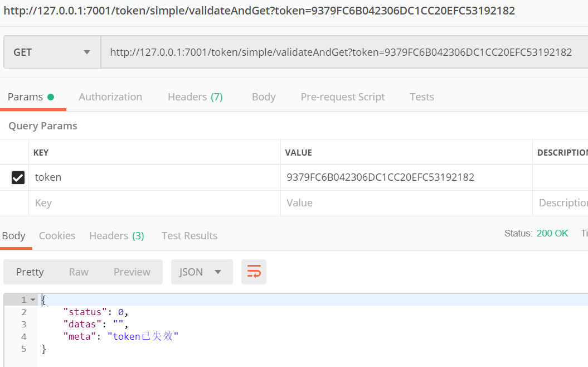The height and width of the screenshot is (367, 588).
Task: Open the GET method dropdown
Action: (x=51, y=52)
